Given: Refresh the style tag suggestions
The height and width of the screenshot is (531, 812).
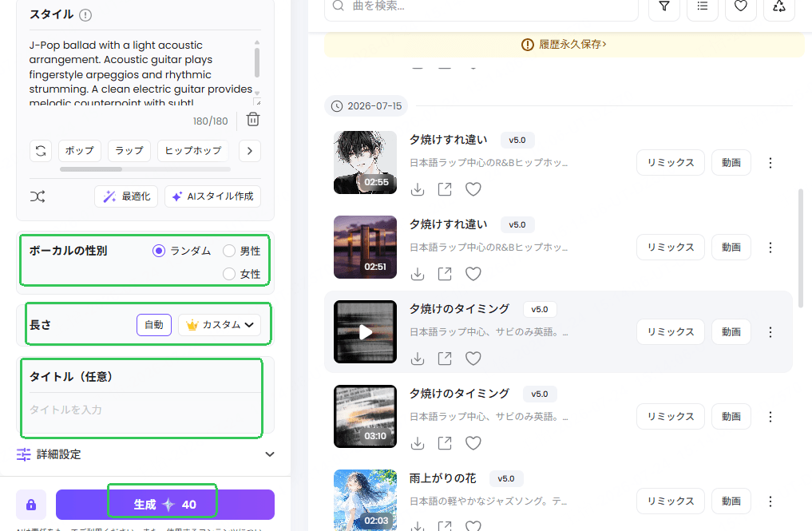Looking at the screenshot, I should click(x=41, y=151).
